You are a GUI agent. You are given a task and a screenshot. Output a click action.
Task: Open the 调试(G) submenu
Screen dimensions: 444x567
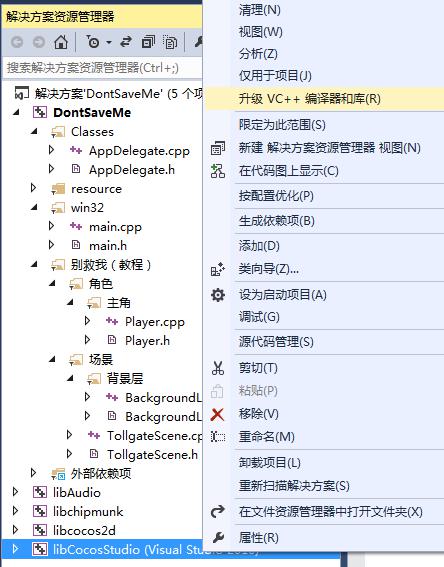259,317
